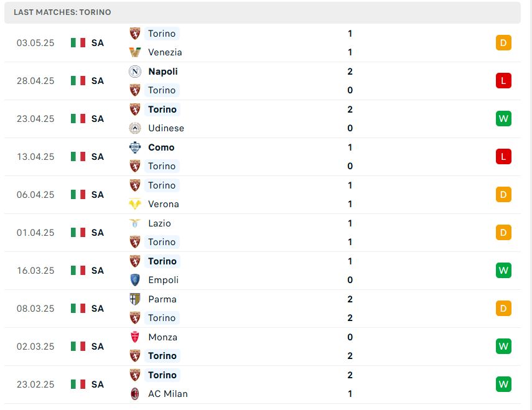Viewport: 532px width, 410px height.
Task: Click the Verona team logo
Action: pyautogui.click(x=134, y=204)
